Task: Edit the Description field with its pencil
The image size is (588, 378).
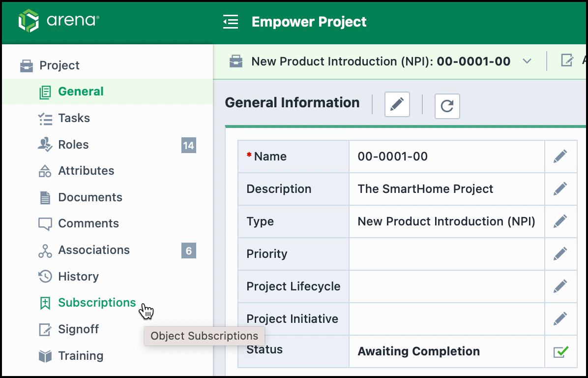Action: point(560,189)
